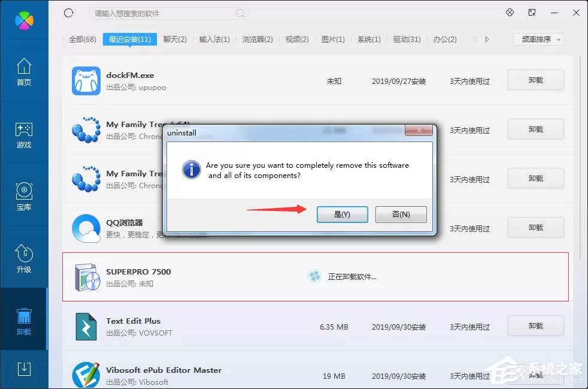Screen dimensions: 588x389
Task: Click the 19 MB size on Vibosoft row
Action: coord(334,376)
